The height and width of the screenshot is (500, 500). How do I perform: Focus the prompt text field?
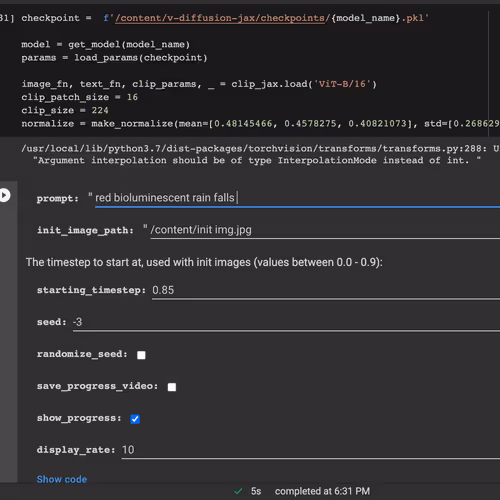coord(297,198)
